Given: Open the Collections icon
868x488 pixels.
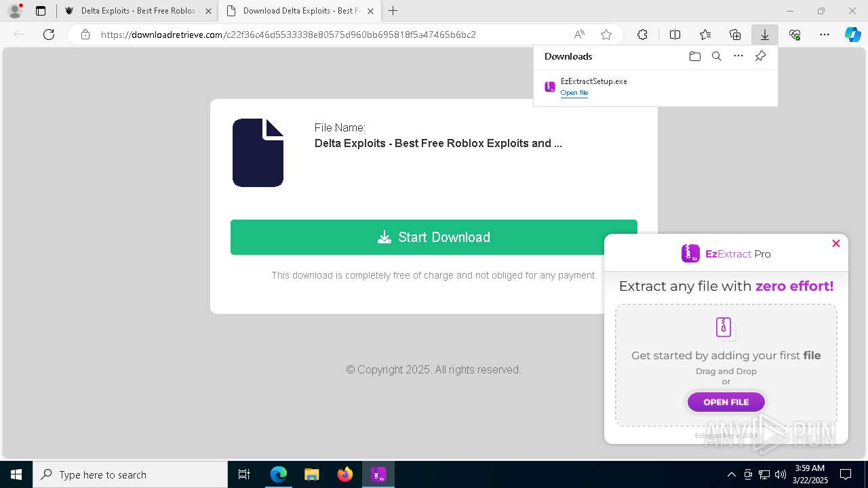Looking at the screenshot, I should (x=735, y=35).
